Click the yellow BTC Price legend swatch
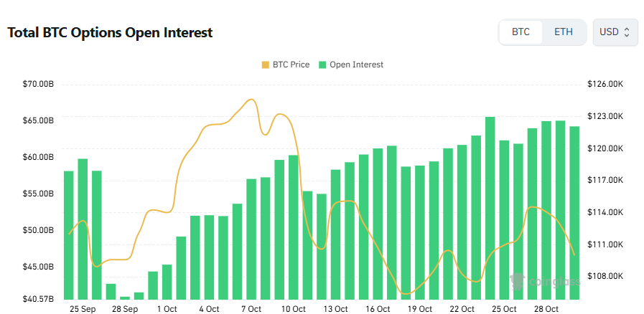 click(x=266, y=65)
